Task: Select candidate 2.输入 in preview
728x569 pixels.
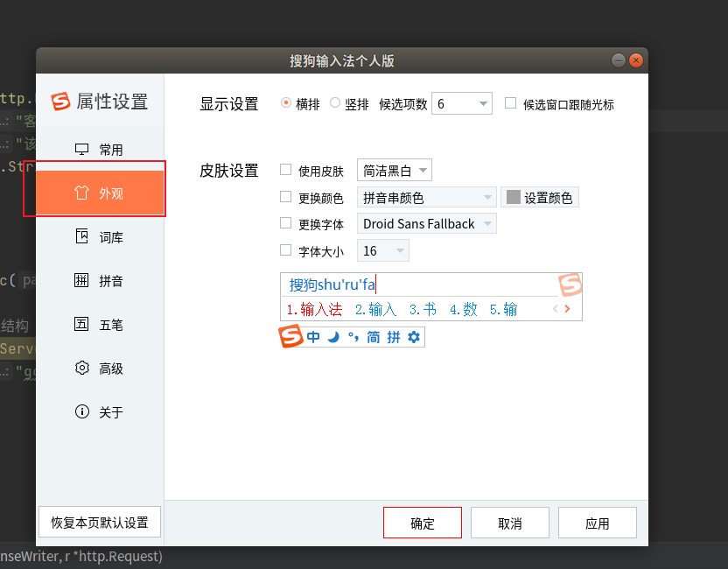Action: pyautogui.click(x=375, y=309)
